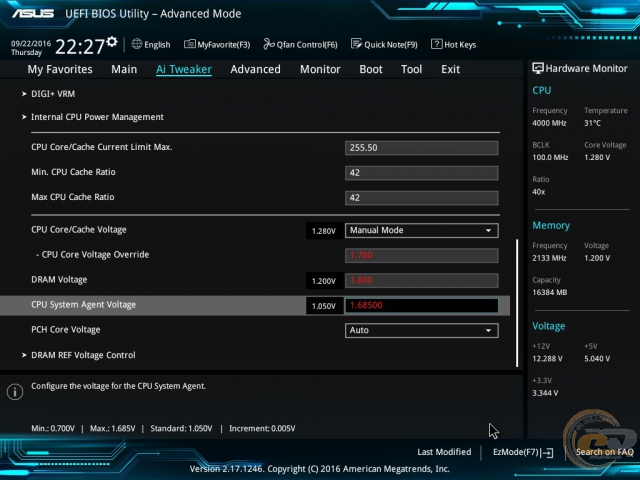The image size is (640, 480).
Task: Select the CPU System Agent Voltage row label
Action: (x=84, y=305)
